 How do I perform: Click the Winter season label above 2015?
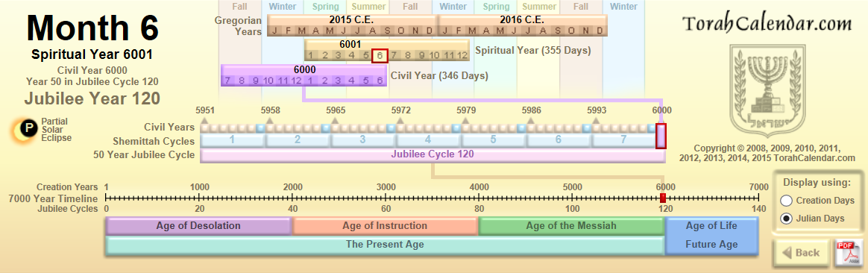pos(283,7)
